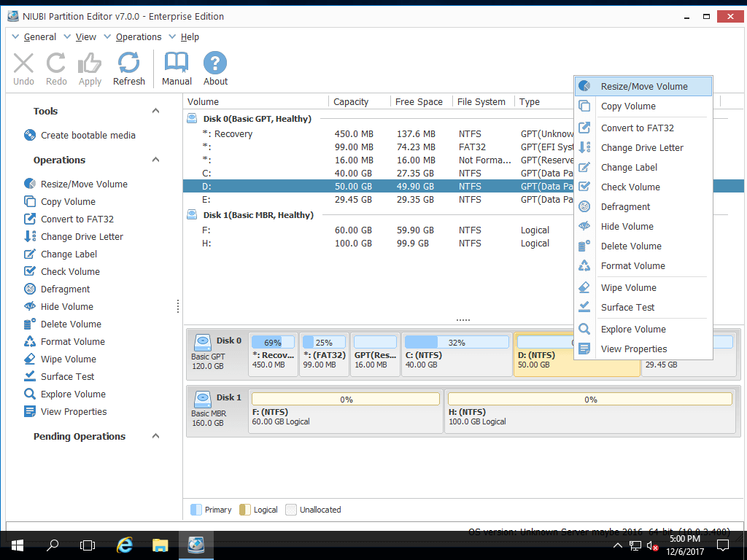
Task: Collapse the Tools section
Action: [x=155, y=111]
